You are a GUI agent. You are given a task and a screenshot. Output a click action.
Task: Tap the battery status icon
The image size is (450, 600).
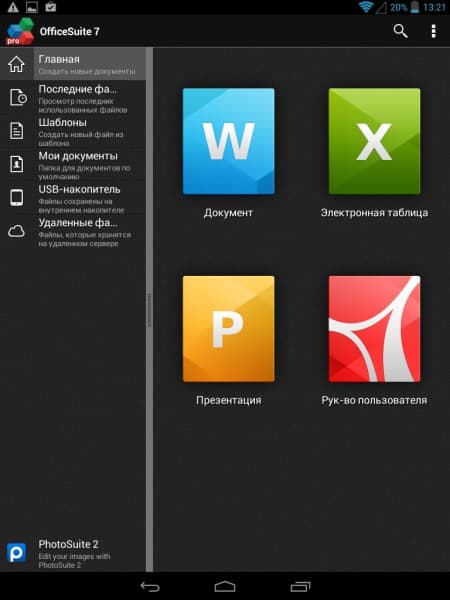[414, 7]
